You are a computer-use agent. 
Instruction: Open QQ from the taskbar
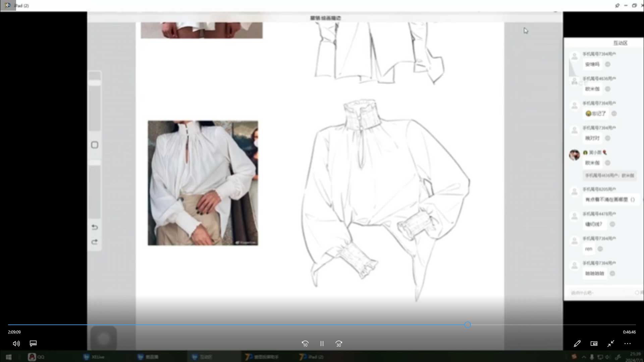pos(36,357)
